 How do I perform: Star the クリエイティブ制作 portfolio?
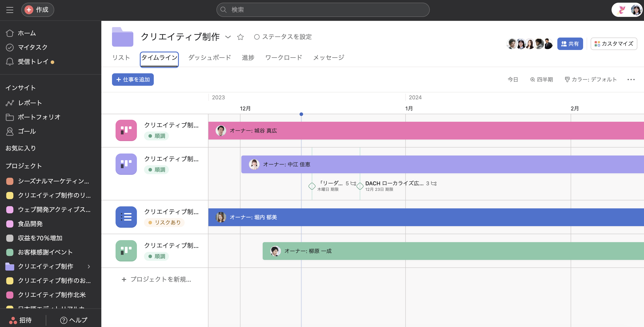click(x=240, y=37)
